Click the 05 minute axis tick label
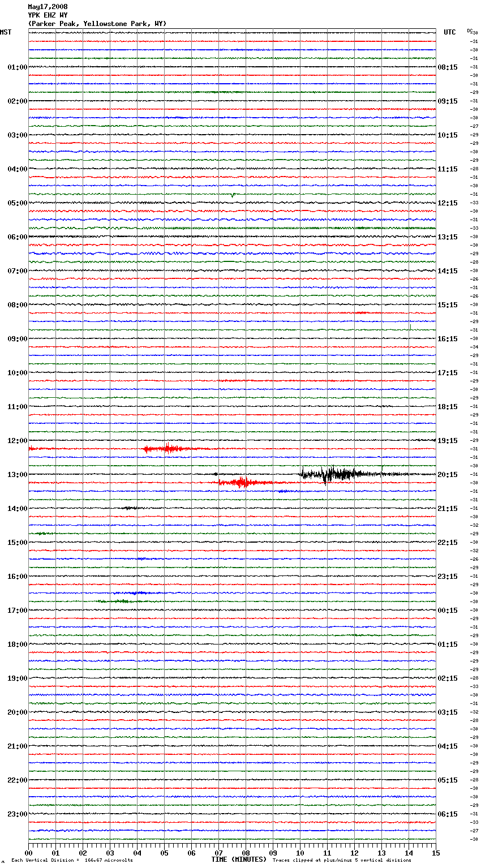The height and width of the screenshot is (868, 481). point(165,853)
